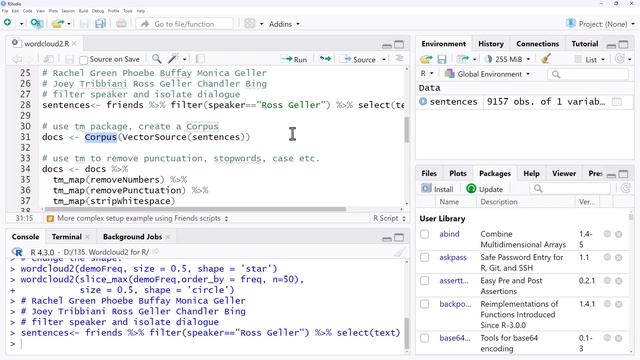Remove the abind package using its X icon
This screenshot has width=640, height=360.
[x=619, y=234]
